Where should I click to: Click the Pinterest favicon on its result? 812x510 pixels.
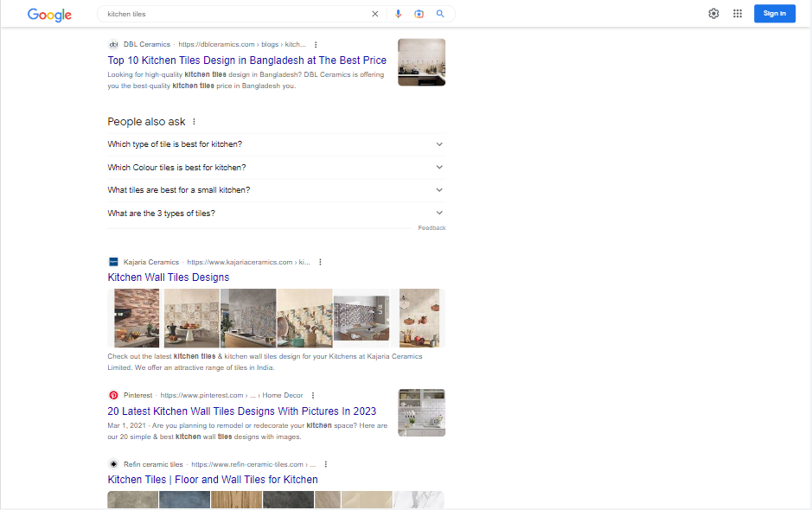113,395
